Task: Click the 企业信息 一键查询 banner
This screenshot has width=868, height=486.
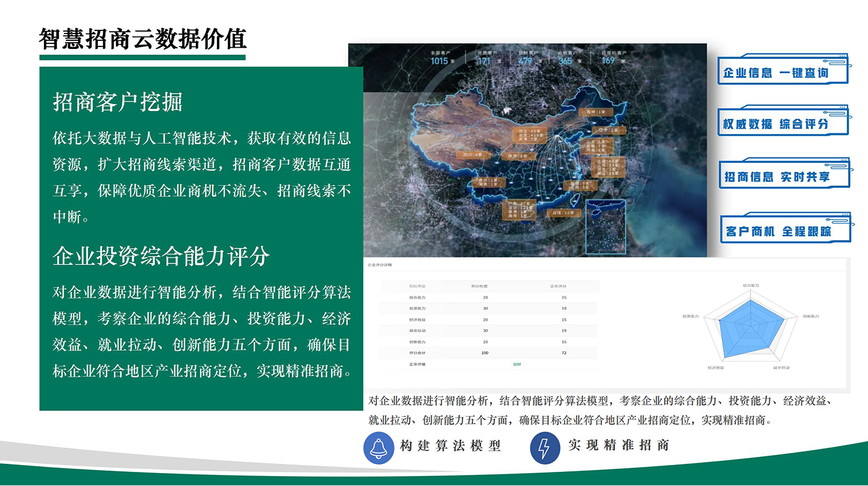Action: (776, 73)
